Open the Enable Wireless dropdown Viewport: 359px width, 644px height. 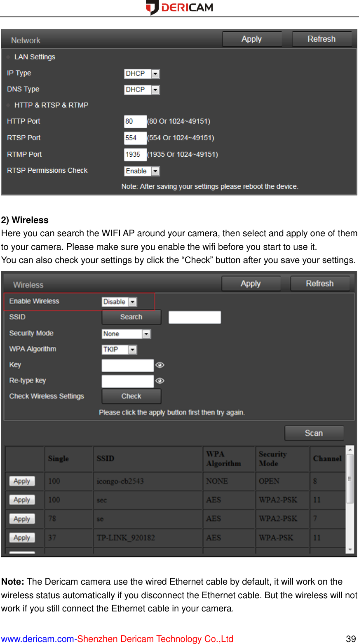119,302
